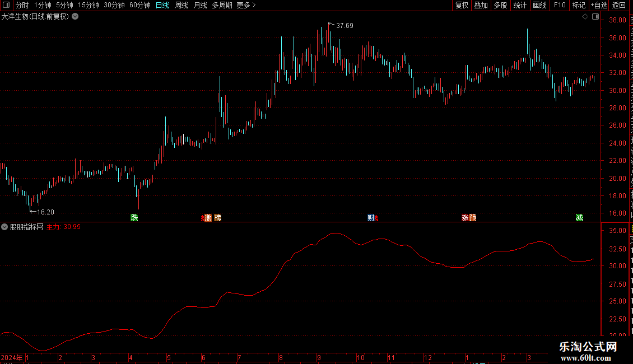
Task: Click the 叠加 overlay button
Action: (x=481, y=5)
